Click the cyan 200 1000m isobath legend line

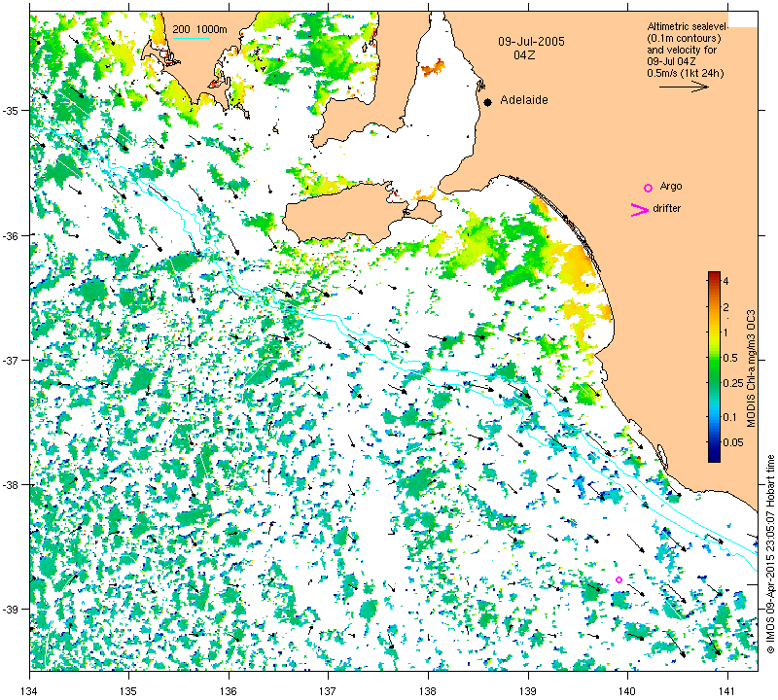pyautogui.click(x=191, y=38)
